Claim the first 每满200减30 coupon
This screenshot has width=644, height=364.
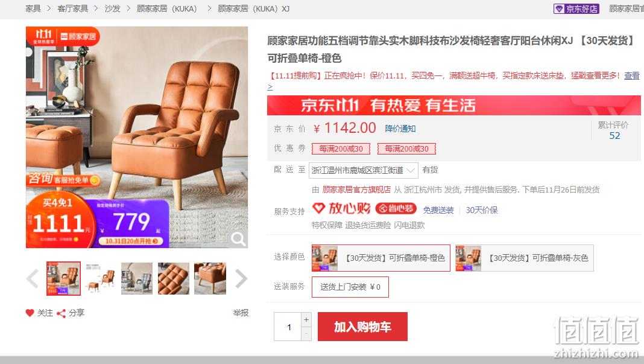tap(341, 148)
